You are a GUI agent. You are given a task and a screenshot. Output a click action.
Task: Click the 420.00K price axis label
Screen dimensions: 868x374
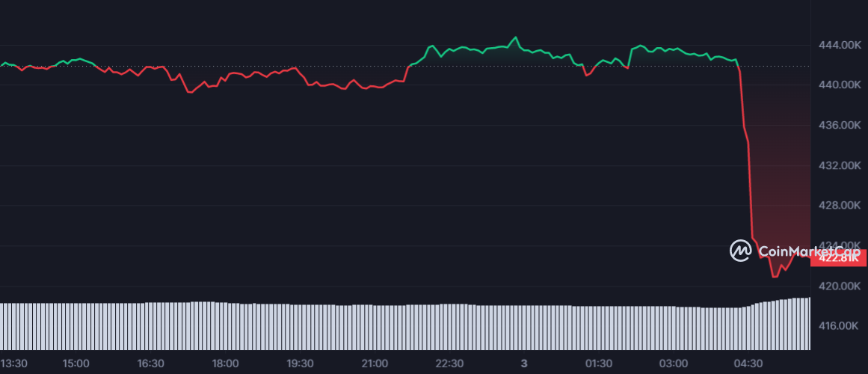tap(840, 286)
